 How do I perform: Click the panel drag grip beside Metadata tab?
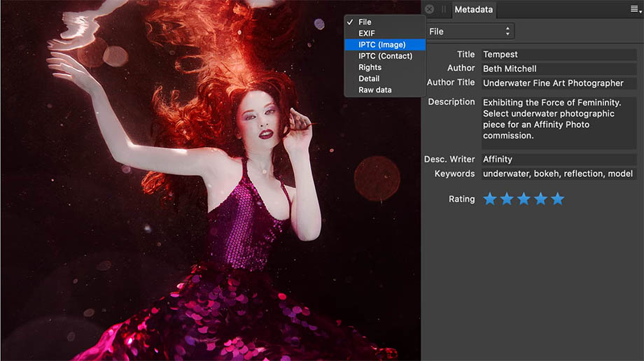coord(443,10)
